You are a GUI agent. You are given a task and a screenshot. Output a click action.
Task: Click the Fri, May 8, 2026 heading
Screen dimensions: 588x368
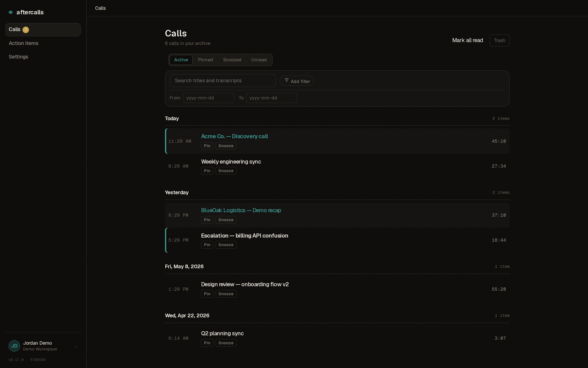point(184,267)
